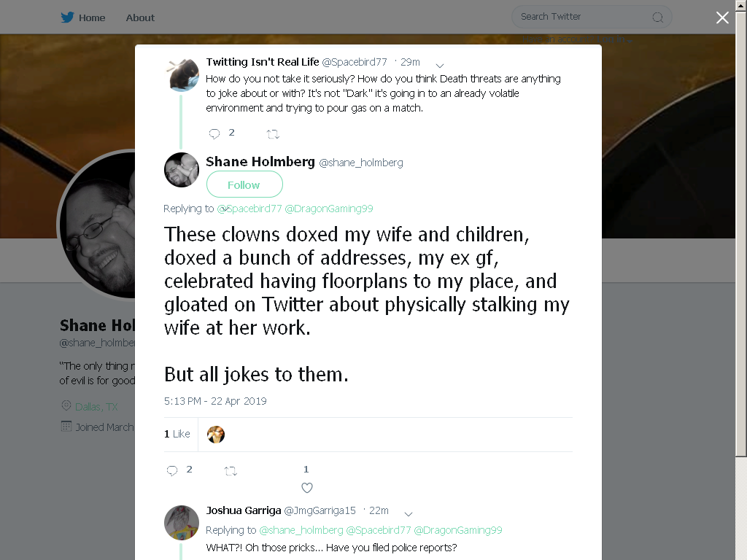Retweet Shane Holmberg's tweet

[x=231, y=471]
